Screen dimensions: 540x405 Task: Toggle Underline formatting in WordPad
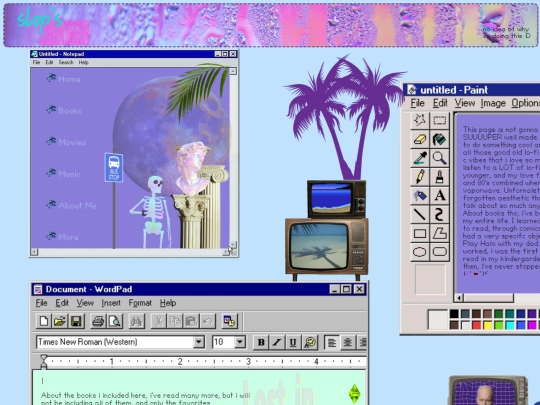point(293,342)
